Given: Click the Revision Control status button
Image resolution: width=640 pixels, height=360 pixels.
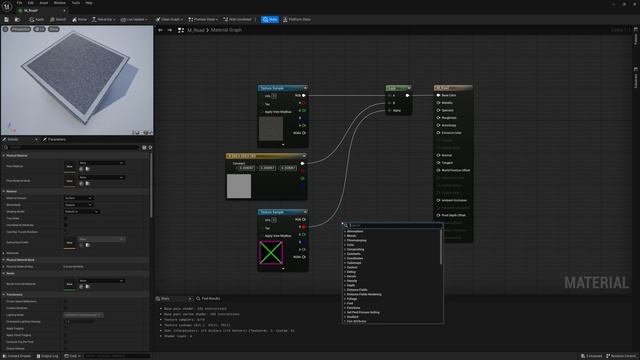Looking at the screenshot, I should (x=621, y=356).
